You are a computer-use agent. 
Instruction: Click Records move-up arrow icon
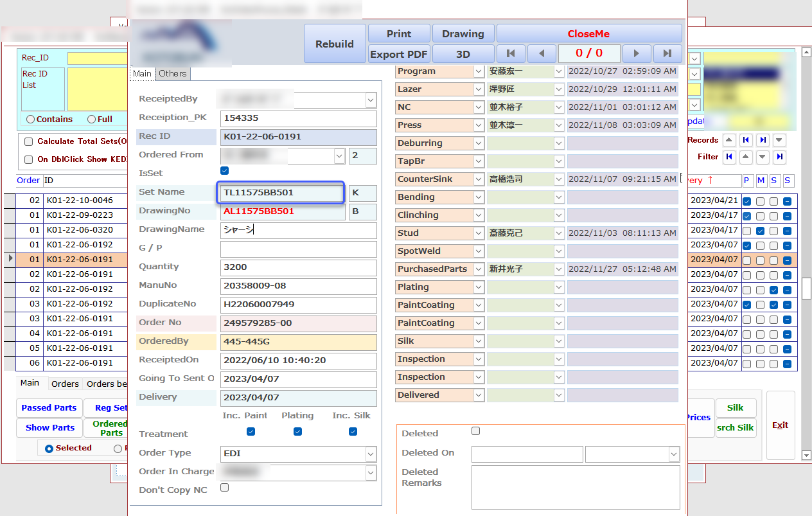(x=729, y=140)
